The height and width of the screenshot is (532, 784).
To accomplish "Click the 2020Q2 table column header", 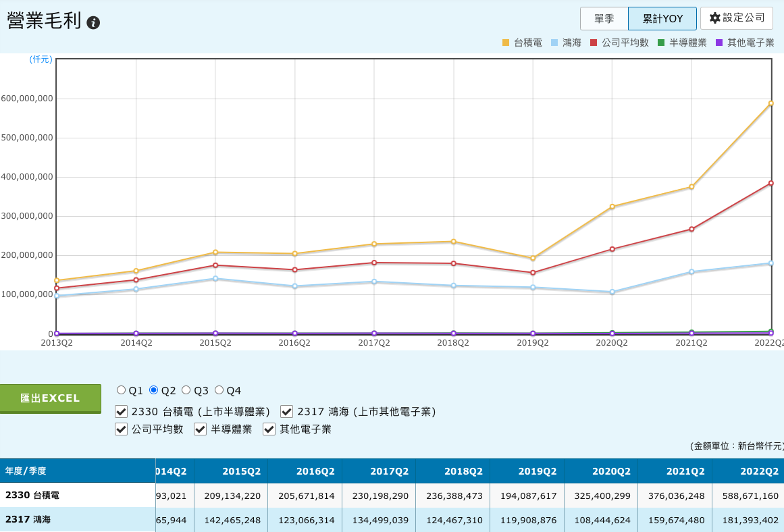I will click(x=601, y=471).
